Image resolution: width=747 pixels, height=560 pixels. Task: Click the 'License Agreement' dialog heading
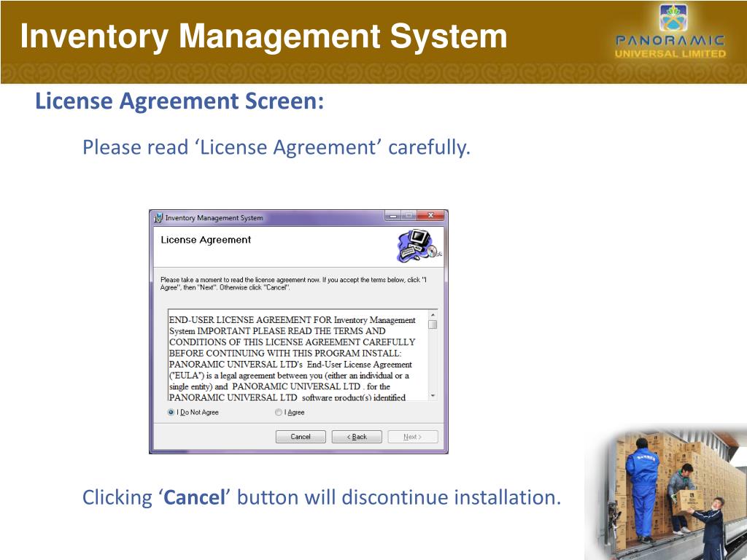pyautogui.click(x=206, y=240)
